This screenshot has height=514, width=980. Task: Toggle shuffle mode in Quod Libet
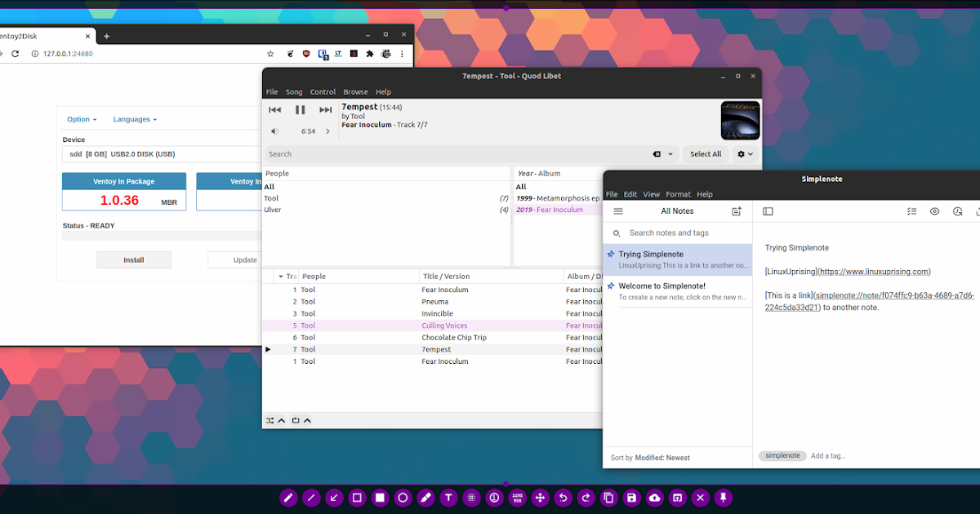(x=270, y=421)
